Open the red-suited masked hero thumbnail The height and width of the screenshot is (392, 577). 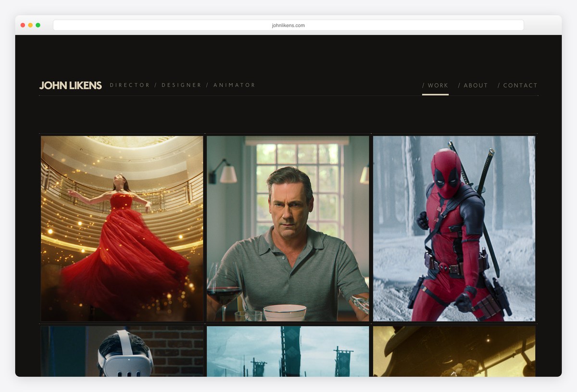click(454, 228)
